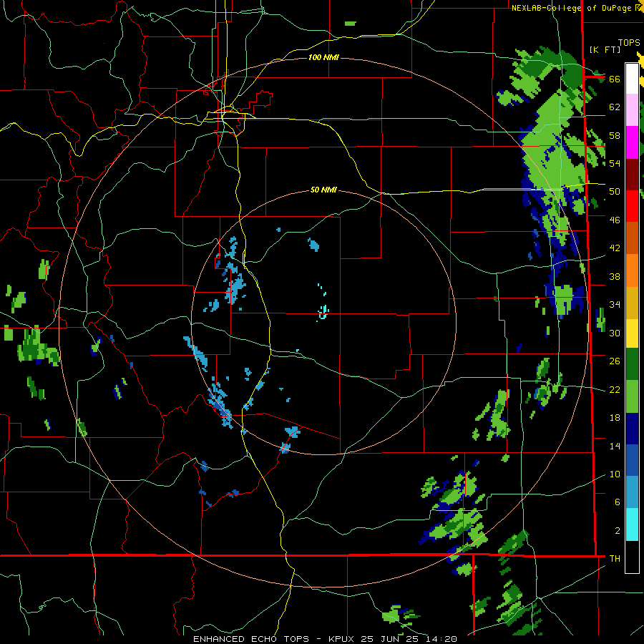644x644 pixels.
Task: Click the 'TOPS' legend heading
Action: (x=629, y=43)
